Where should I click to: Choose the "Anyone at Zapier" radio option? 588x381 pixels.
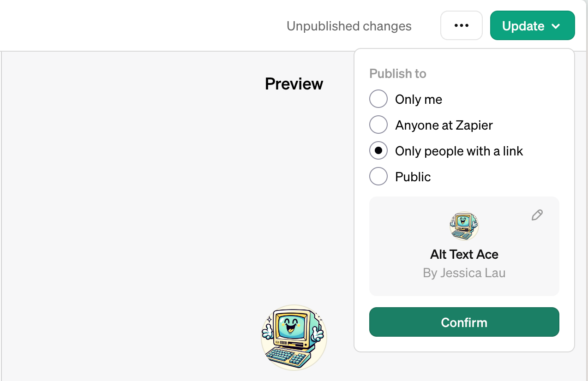(x=378, y=125)
